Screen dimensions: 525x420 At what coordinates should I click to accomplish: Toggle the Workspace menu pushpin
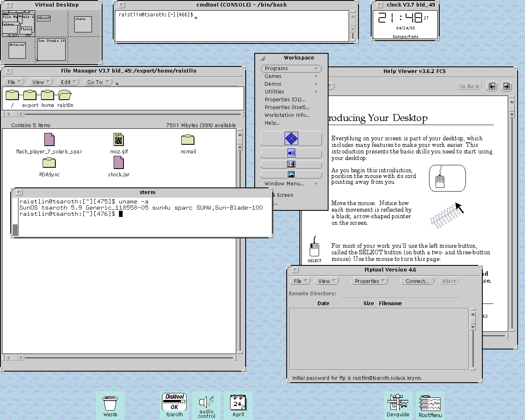(262, 58)
